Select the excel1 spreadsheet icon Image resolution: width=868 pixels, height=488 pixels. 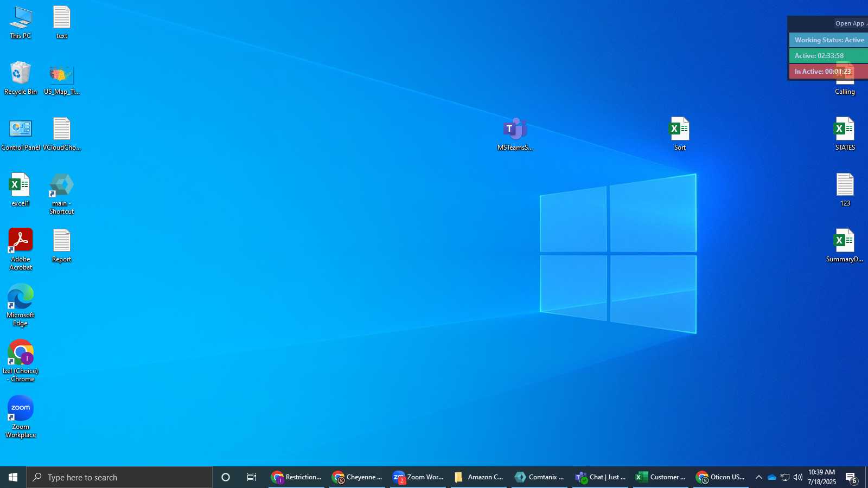(x=21, y=190)
